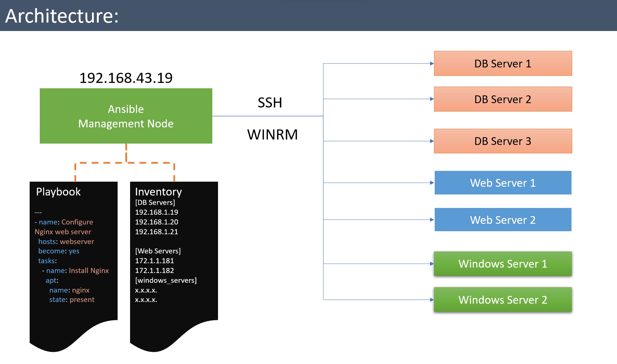Click inventory entry 192.168.1.21
This screenshot has height=364, width=617.
(156, 232)
